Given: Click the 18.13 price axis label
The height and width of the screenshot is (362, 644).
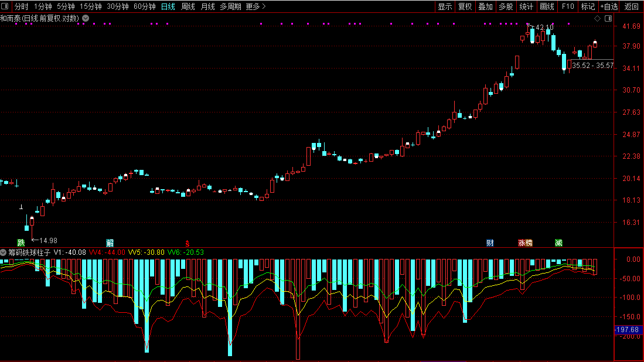Looking at the screenshot, I should pyautogui.click(x=631, y=200).
